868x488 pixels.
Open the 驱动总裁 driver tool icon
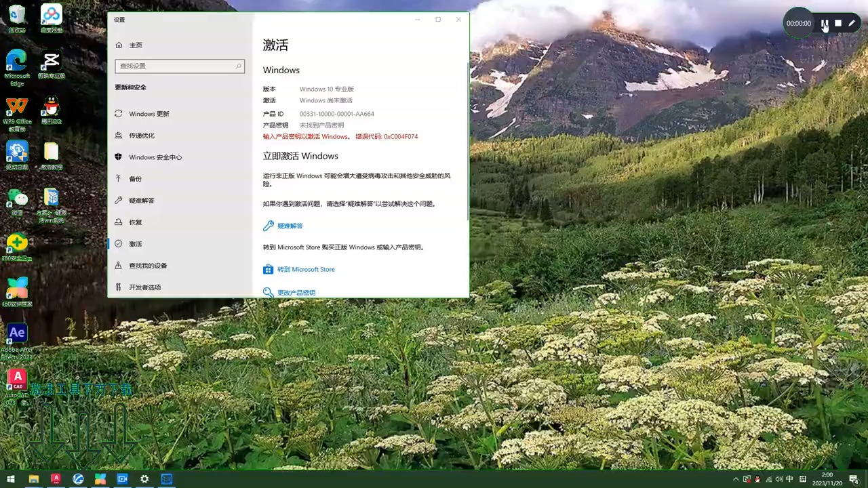pyautogui.click(x=17, y=156)
